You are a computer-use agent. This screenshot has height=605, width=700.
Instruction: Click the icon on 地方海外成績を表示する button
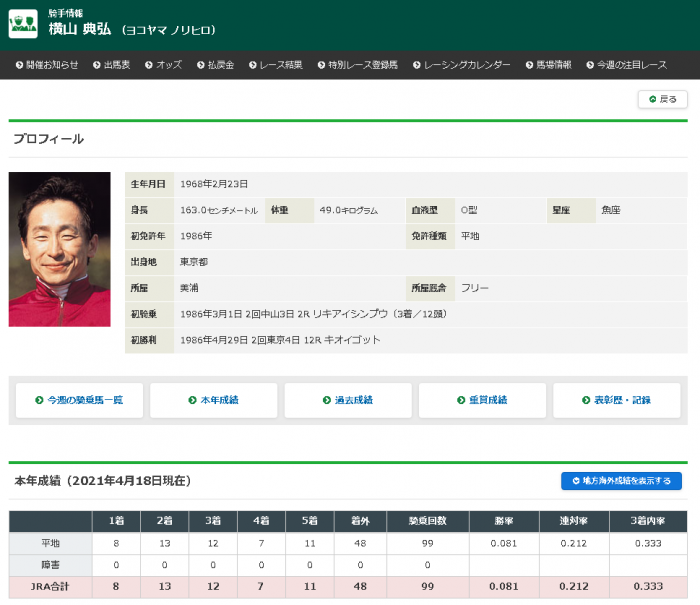click(576, 481)
